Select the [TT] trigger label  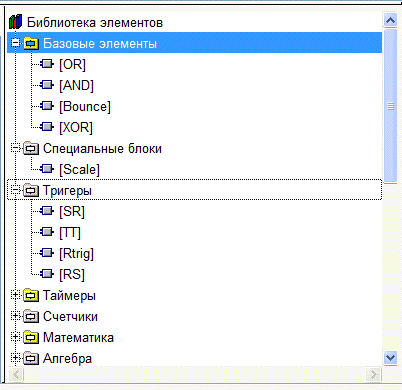tap(70, 233)
